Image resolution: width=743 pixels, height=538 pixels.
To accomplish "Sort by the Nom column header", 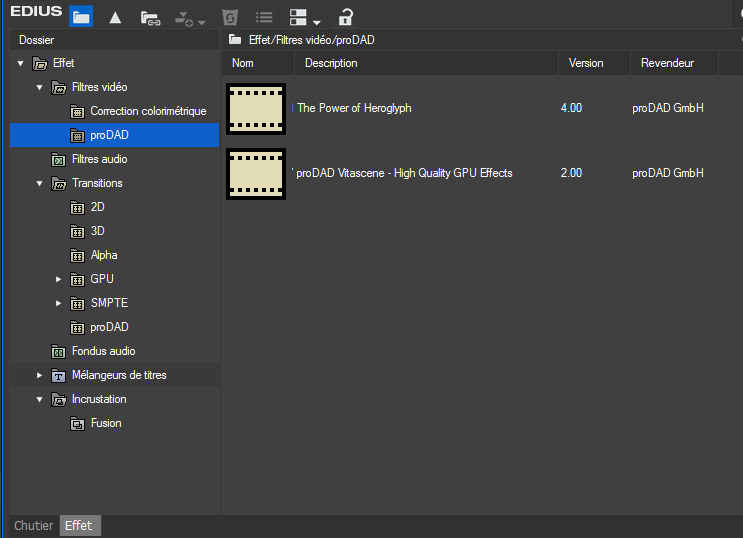I will (258, 64).
